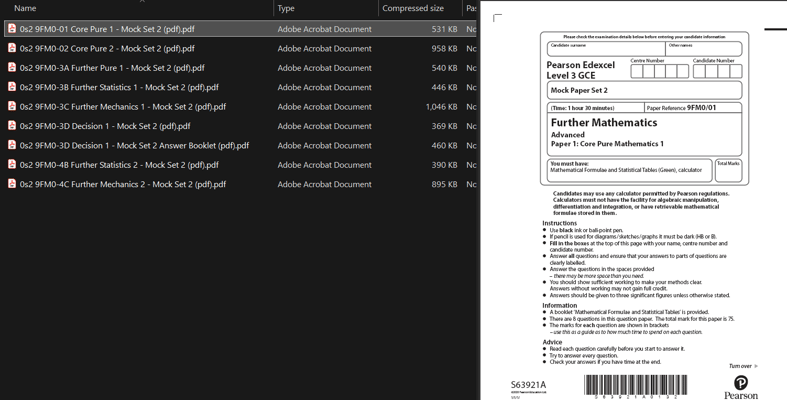Click PDF icon of Core Pure 1 file
Image resolution: width=787 pixels, height=400 pixels.
[12, 29]
